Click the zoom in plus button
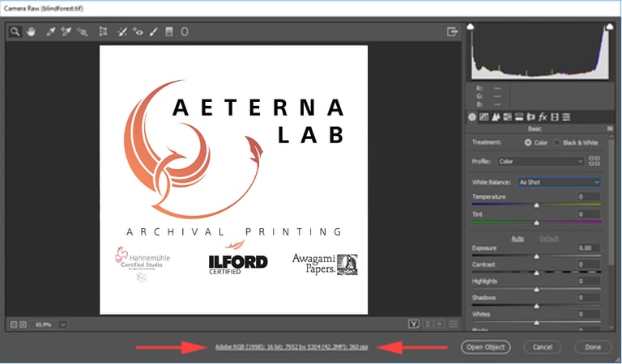The width and height of the screenshot is (622, 364). [23, 325]
